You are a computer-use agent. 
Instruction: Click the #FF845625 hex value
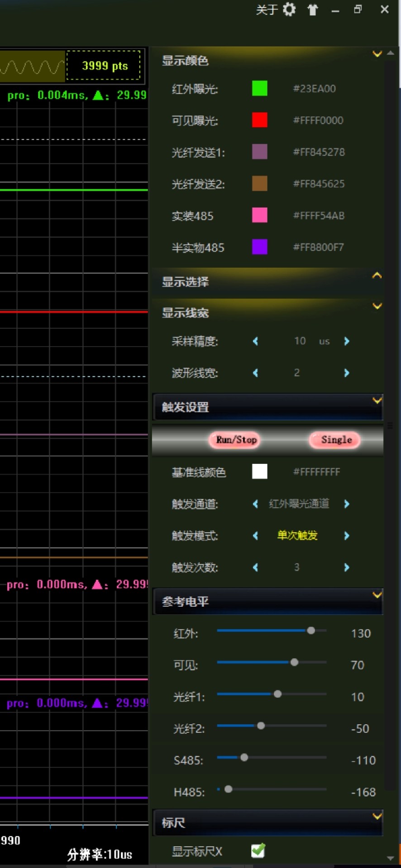click(x=319, y=184)
